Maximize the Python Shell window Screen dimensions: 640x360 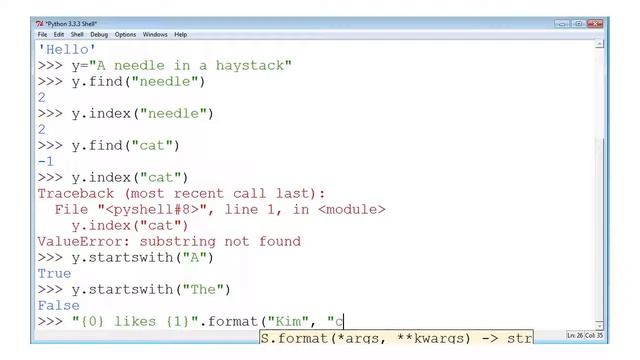(578, 24)
